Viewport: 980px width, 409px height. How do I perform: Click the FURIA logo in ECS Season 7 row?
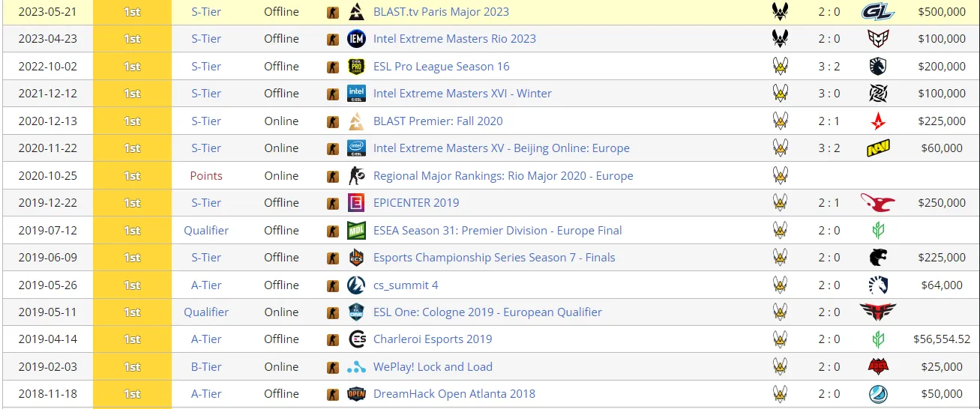[x=878, y=257]
